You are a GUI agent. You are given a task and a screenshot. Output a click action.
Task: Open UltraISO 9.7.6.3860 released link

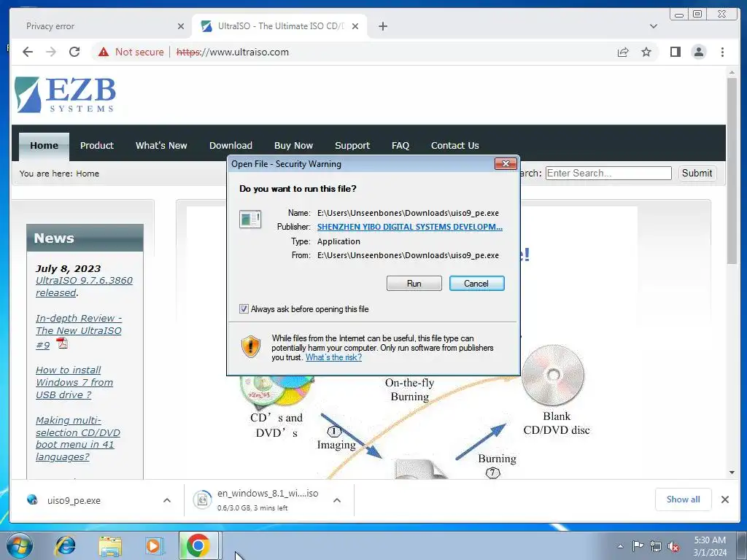[x=84, y=287]
